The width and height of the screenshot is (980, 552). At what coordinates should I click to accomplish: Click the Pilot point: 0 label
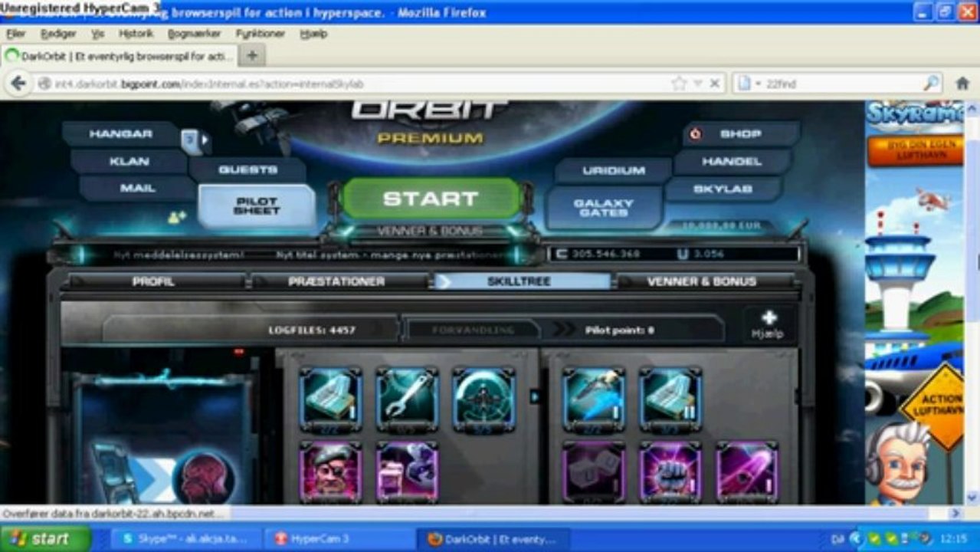(620, 330)
